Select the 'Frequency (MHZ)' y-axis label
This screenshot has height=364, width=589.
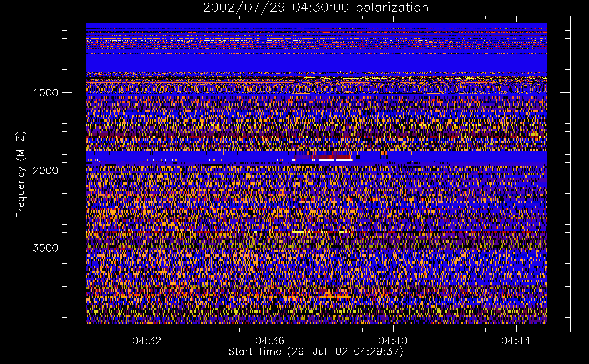(x=21, y=175)
